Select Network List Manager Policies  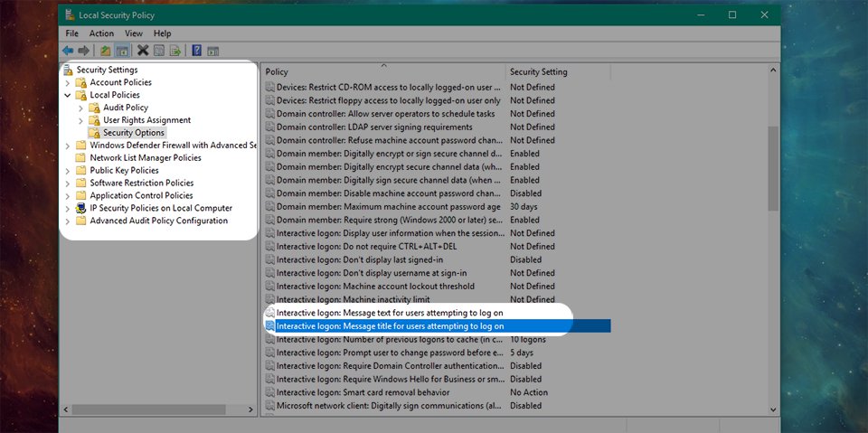tap(146, 158)
